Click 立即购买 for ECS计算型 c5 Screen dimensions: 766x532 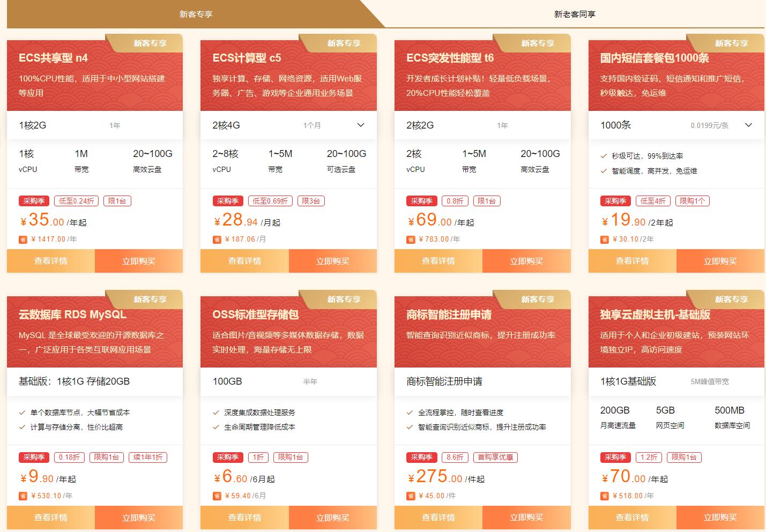point(333,261)
